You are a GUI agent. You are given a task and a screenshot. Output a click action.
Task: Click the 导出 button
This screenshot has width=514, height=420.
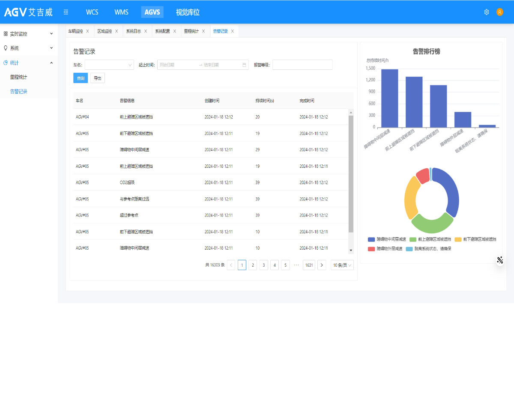98,78
